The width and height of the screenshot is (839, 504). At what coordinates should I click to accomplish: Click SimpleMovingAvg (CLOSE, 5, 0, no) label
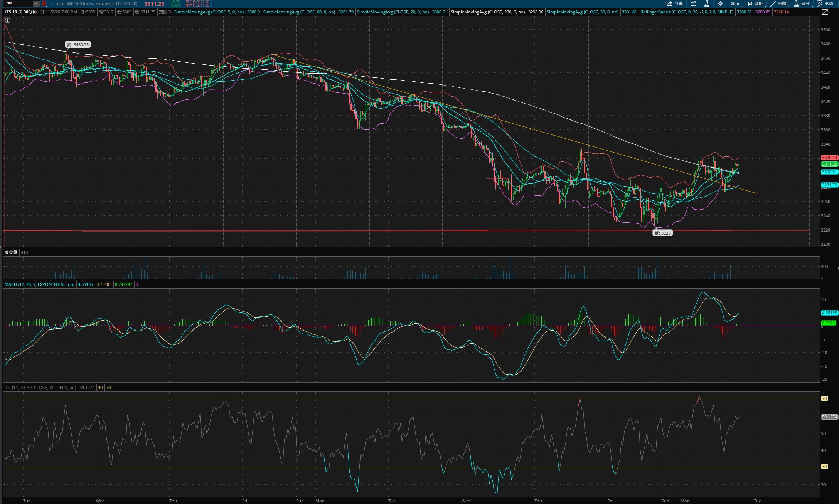[x=209, y=12]
